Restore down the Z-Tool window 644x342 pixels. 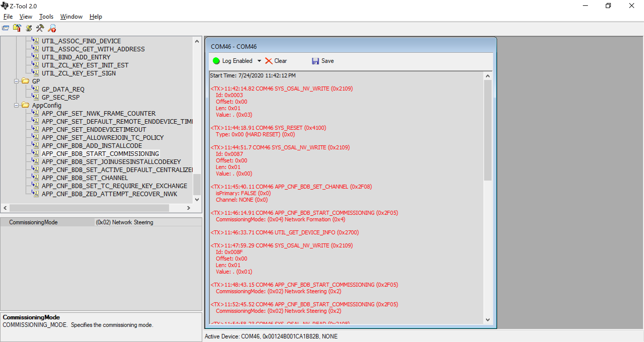[608, 6]
